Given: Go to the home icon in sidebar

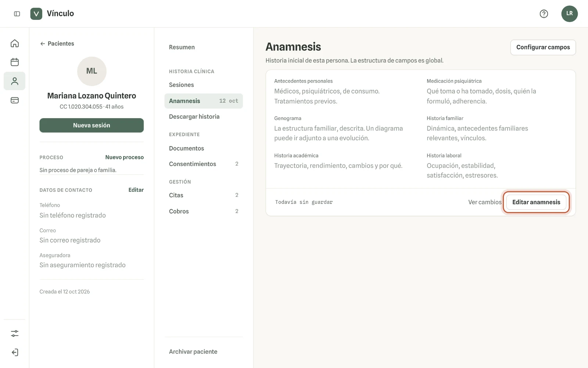Looking at the screenshot, I should point(15,43).
